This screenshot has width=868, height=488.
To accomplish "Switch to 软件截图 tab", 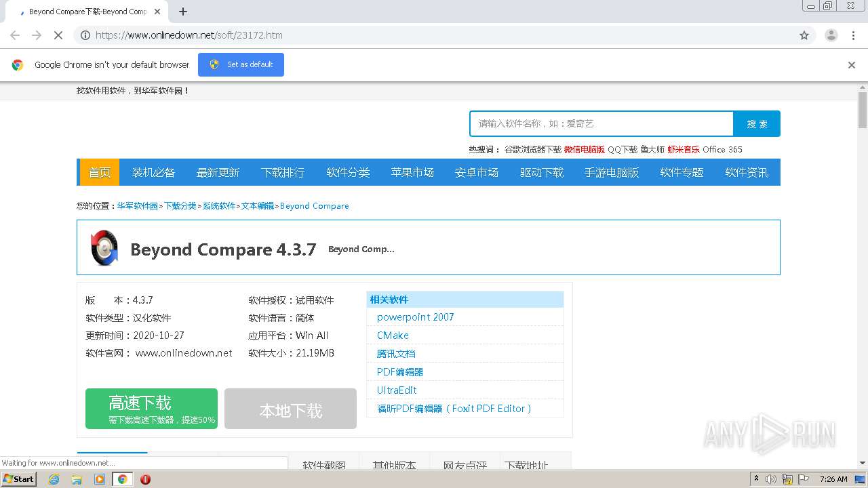I will 324,465.
